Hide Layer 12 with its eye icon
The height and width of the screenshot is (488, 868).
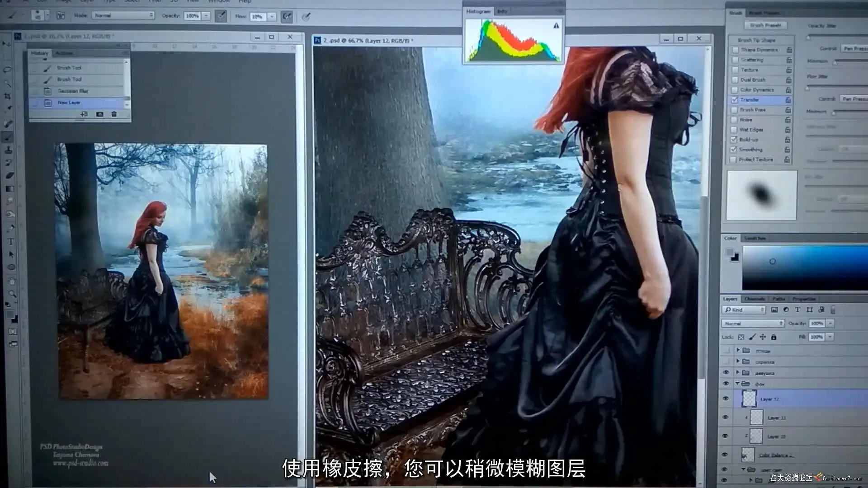pos(726,399)
